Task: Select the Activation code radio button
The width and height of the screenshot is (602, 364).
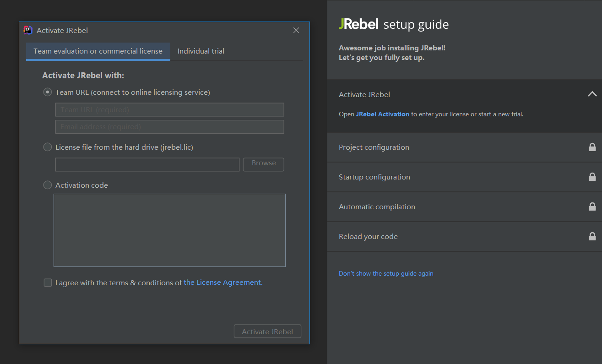Action: 48,185
